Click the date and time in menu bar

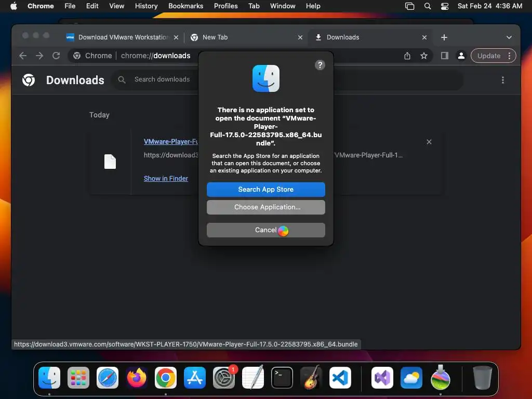pyautogui.click(x=489, y=6)
